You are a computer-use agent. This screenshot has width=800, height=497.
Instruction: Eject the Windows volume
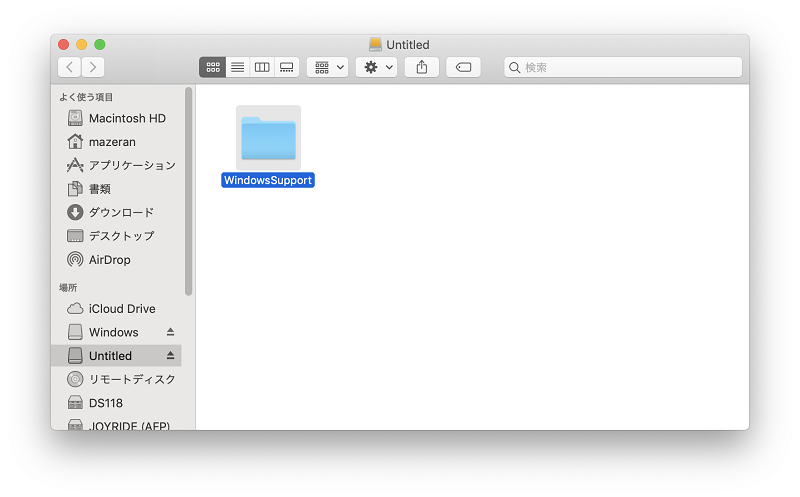click(x=170, y=332)
